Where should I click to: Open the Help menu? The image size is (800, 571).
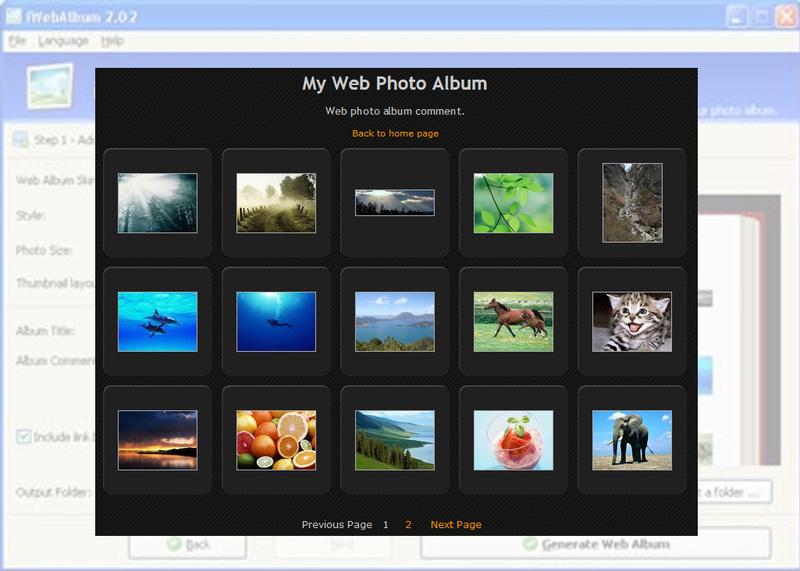tap(112, 41)
